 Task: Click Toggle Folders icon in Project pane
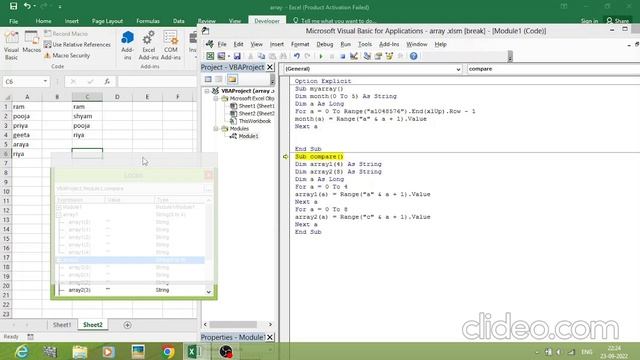pyautogui.click(x=232, y=79)
